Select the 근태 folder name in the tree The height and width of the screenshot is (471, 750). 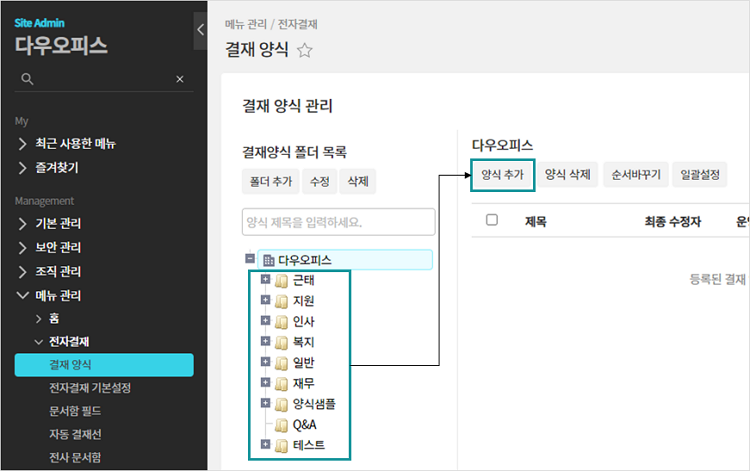coord(303,281)
